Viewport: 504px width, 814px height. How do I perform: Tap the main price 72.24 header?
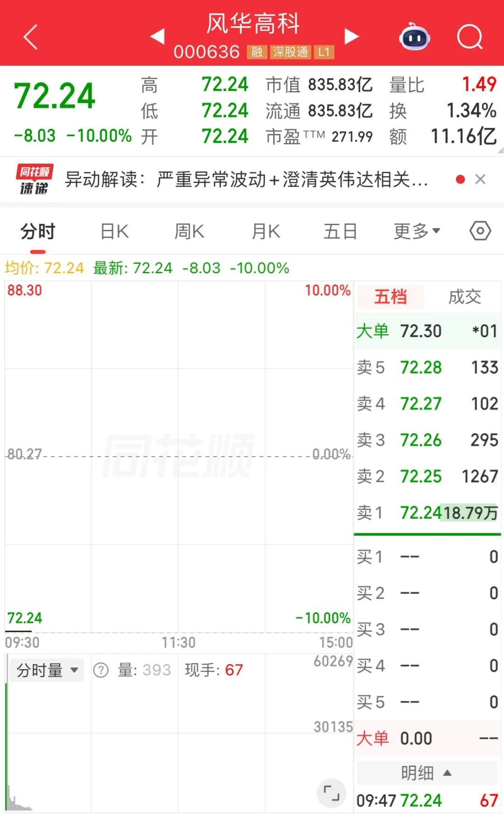pos(55,96)
